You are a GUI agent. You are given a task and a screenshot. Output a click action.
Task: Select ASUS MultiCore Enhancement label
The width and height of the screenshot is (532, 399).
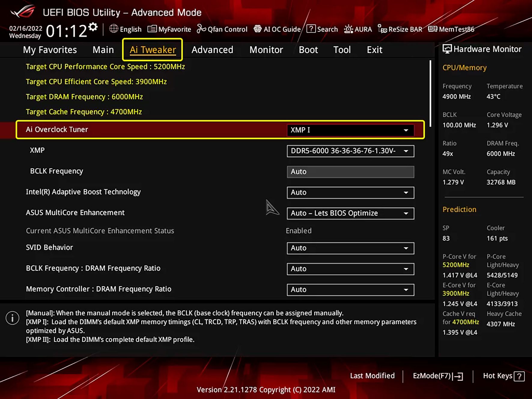[75, 212]
